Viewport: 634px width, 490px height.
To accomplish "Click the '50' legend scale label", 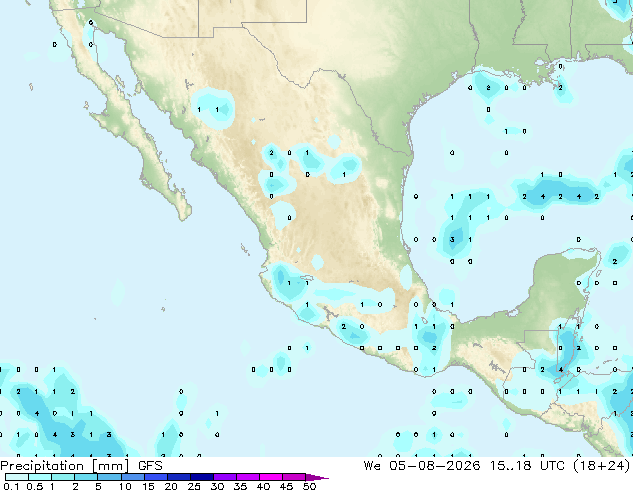I will click(x=310, y=486).
